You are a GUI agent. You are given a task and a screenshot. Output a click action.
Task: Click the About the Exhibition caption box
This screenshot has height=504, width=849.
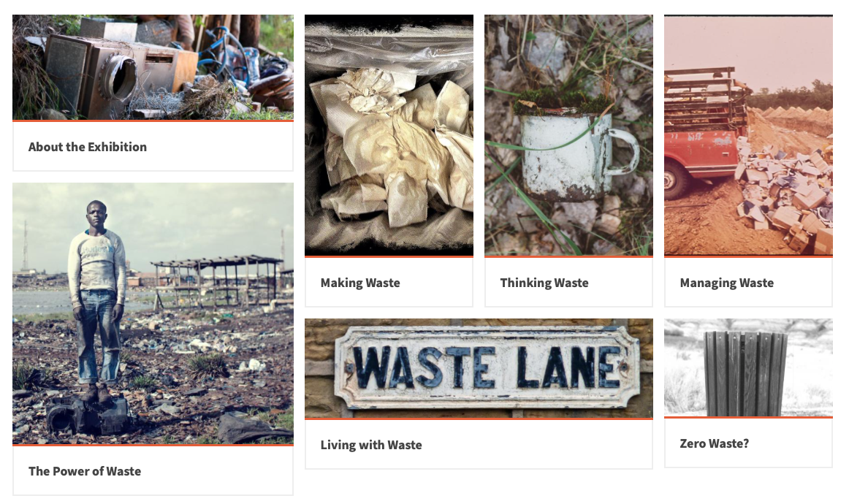pos(153,146)
